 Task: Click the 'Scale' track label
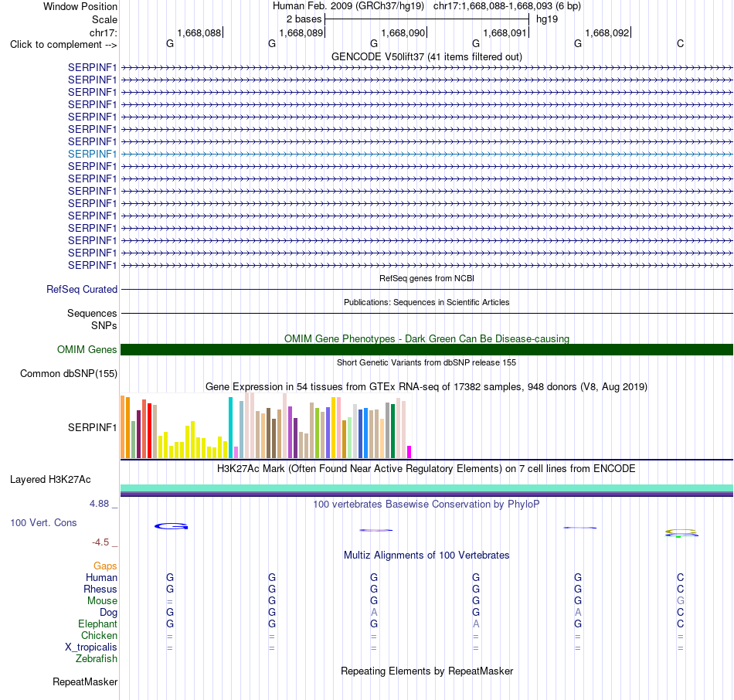[x=104, y=19]
